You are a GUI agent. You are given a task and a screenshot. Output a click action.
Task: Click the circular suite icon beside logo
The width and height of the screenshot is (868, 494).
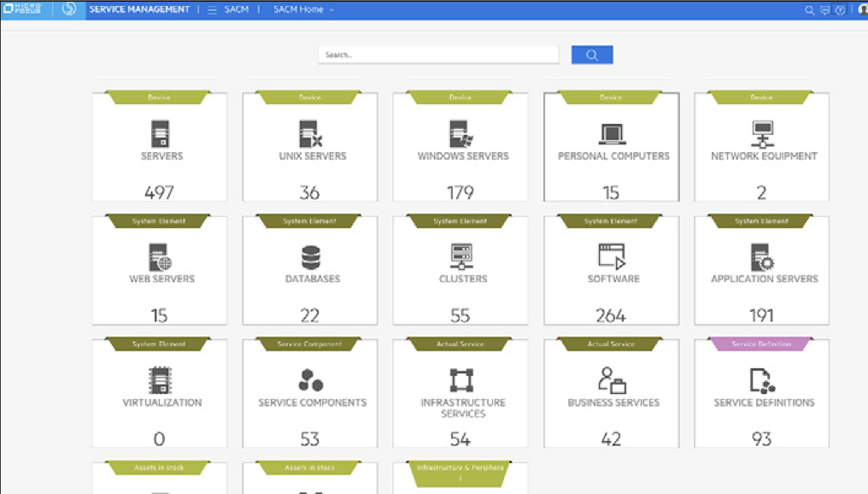tap(69, 9)
